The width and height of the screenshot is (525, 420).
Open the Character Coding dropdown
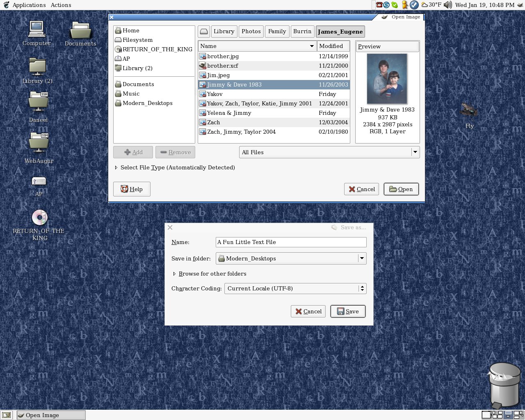[x=295, y=288]
